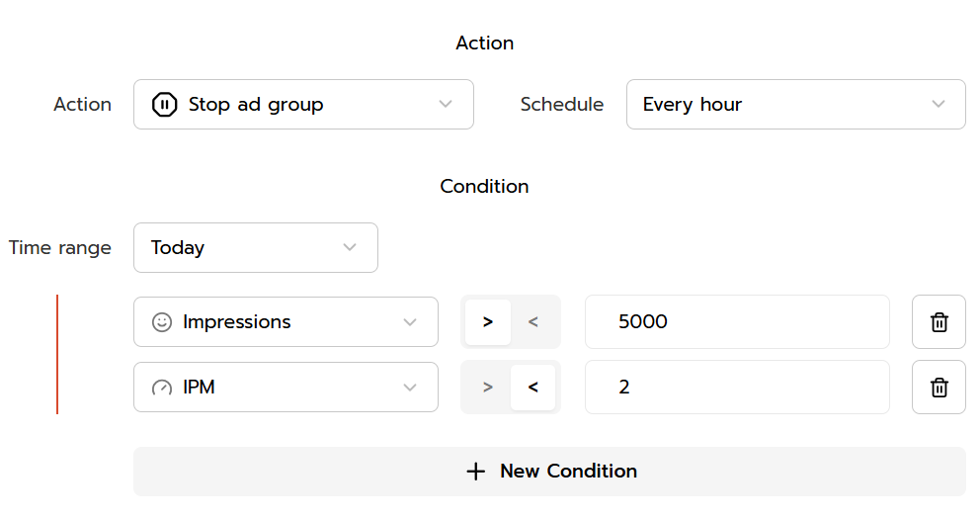This screenshot has width=980, height=521.
Task: Select less-than operator for Impressions condition
Action: tap(533, 322)
